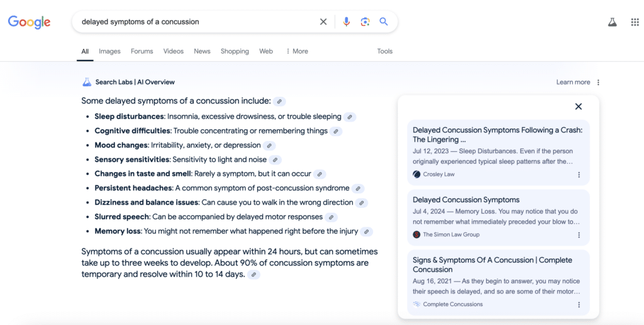This screenshot has width=644, height=325.
Task: Open Search Labs flask icon
Action: (612, 22)
